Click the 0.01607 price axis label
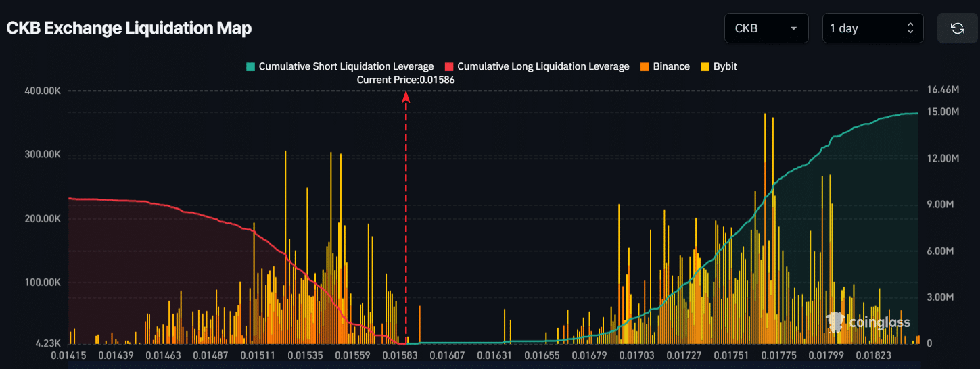This screenshot has width=980, height=369. [446, 355]
